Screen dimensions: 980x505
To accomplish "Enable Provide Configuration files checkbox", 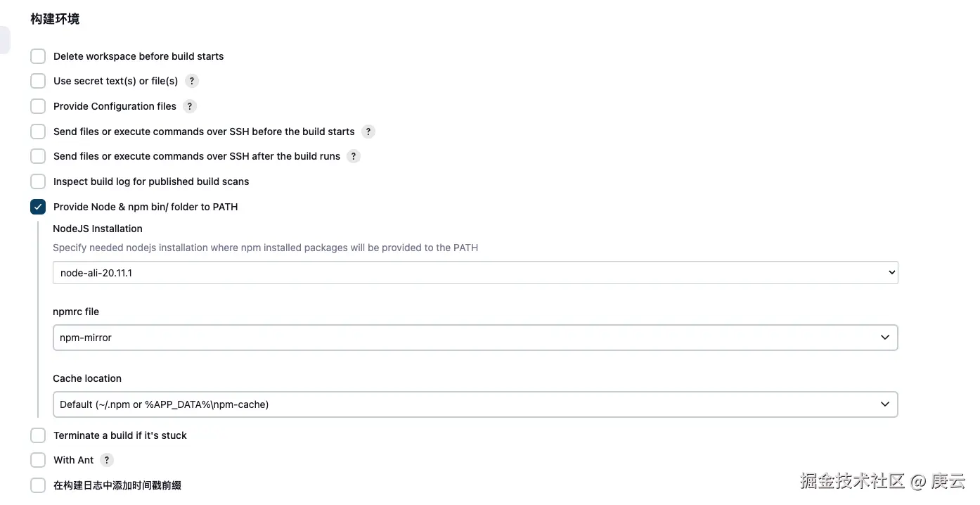I will (38, 106).
